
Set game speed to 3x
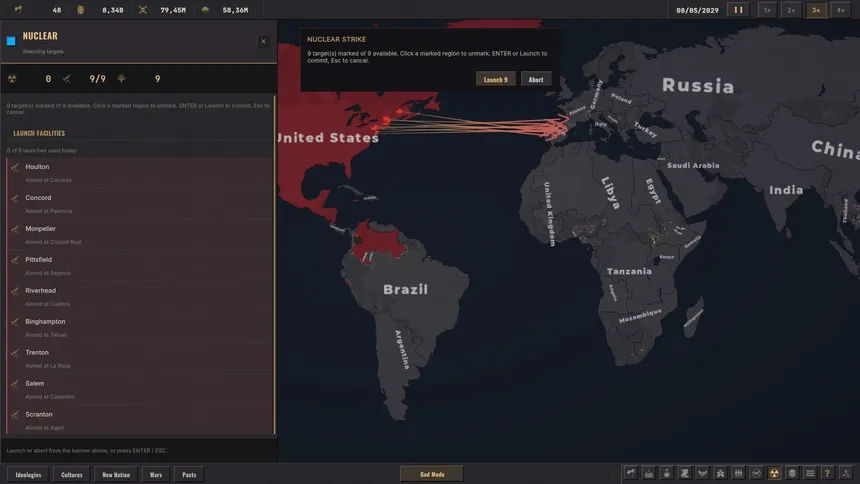(x=816, y=10)
